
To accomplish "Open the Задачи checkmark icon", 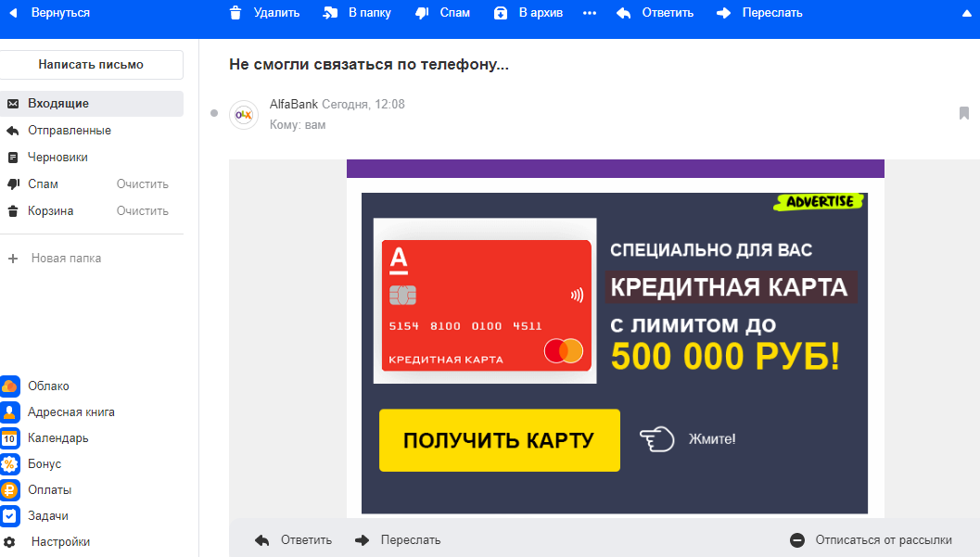I will (x=9, y=516).
